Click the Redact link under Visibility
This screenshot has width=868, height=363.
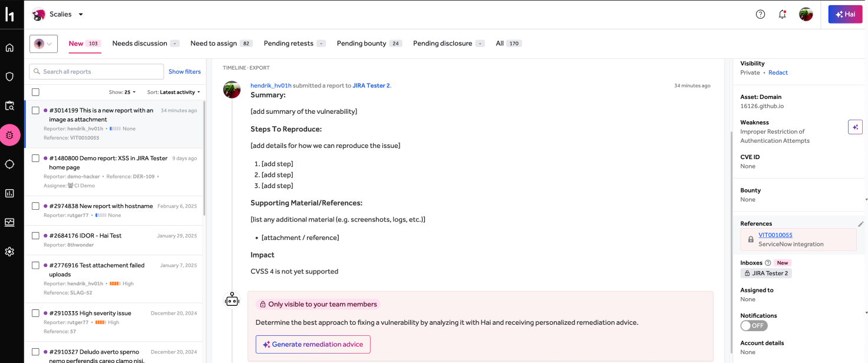pyautogui.click(x=778, y=72)
